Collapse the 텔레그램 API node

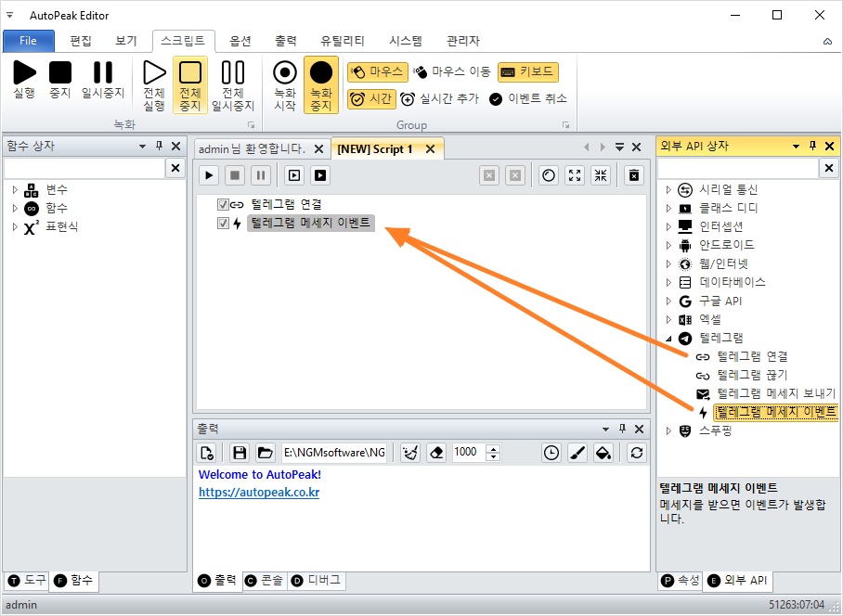point(668,339)
